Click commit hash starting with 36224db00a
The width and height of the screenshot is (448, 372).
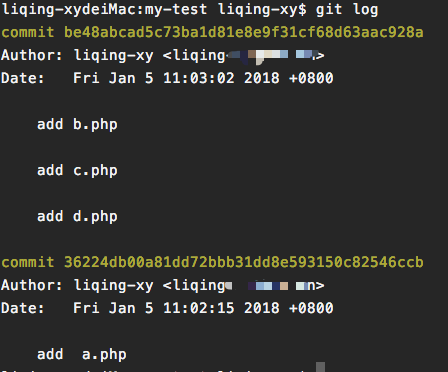click(244, 262)
